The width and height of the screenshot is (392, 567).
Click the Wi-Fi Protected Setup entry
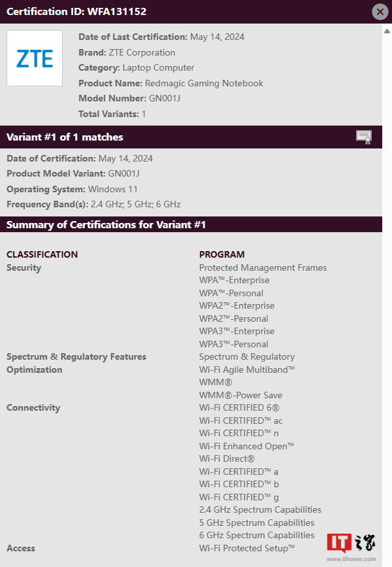(x=247, y=548)
